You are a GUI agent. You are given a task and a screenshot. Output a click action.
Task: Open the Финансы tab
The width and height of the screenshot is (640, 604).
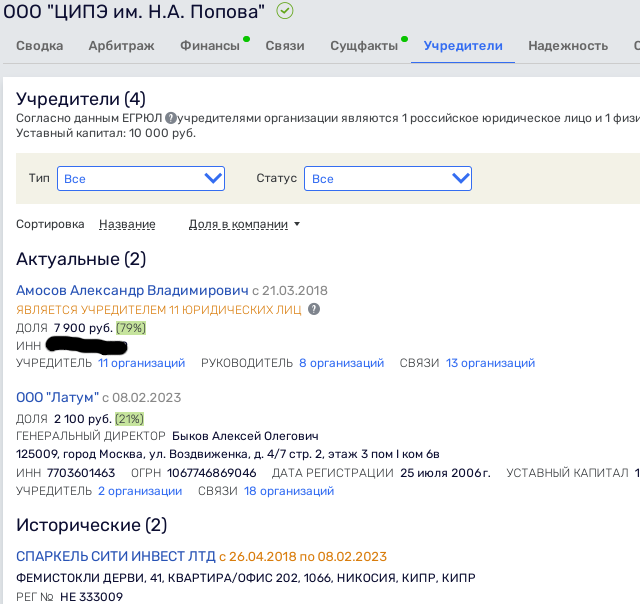210,46
